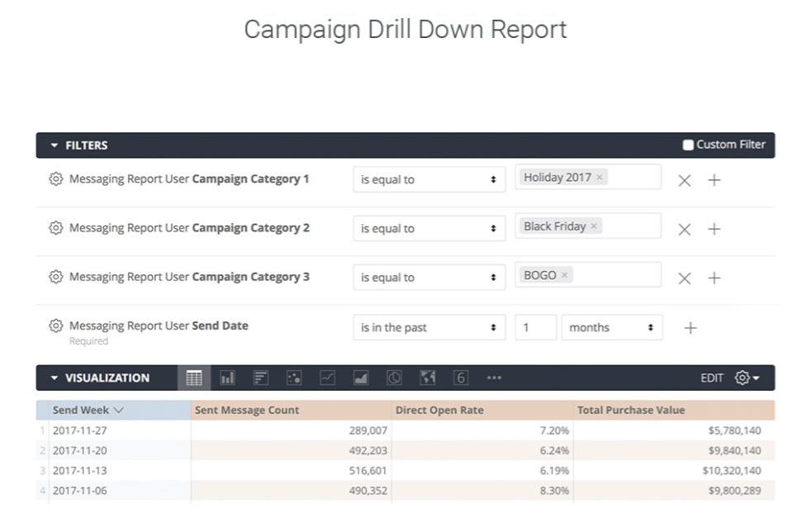
Task: Pick the area chart visualization
Action: pos(360,378)
